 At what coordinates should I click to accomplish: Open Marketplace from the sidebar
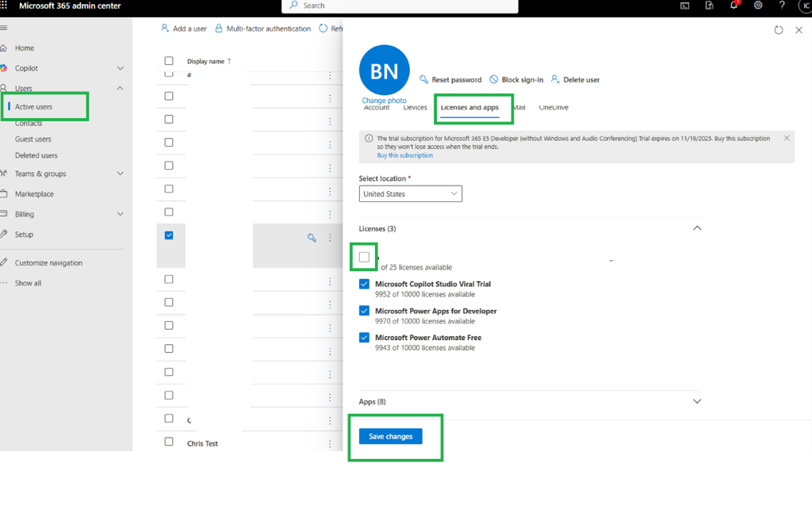(x=34, y=194)
